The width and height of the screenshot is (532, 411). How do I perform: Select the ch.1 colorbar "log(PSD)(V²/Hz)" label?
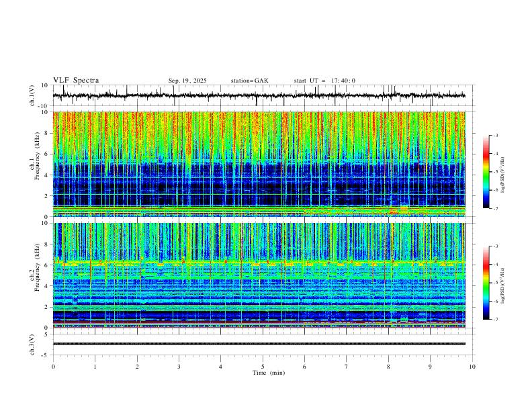(x=503, y=175)
